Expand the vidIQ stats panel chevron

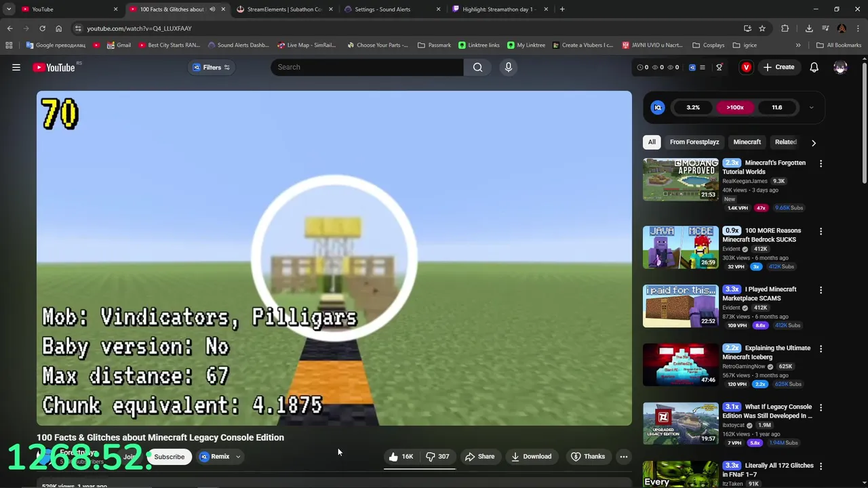[811, 107]
